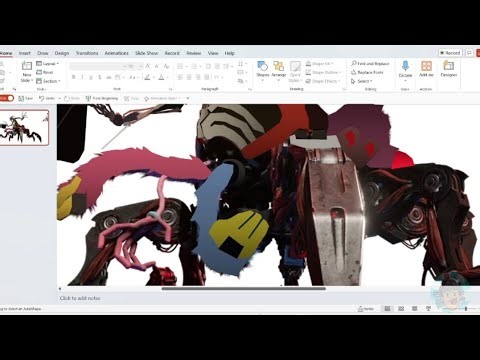Open the Shape Outline dropdown
480x360 pixels.
(323, 72)
